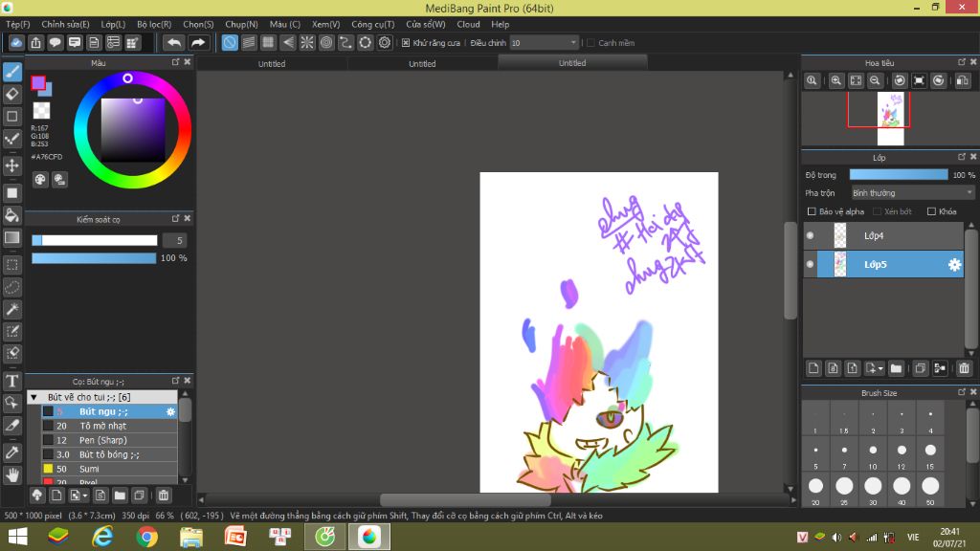Open Bút ngu brush settings gear

pos(170,411)
